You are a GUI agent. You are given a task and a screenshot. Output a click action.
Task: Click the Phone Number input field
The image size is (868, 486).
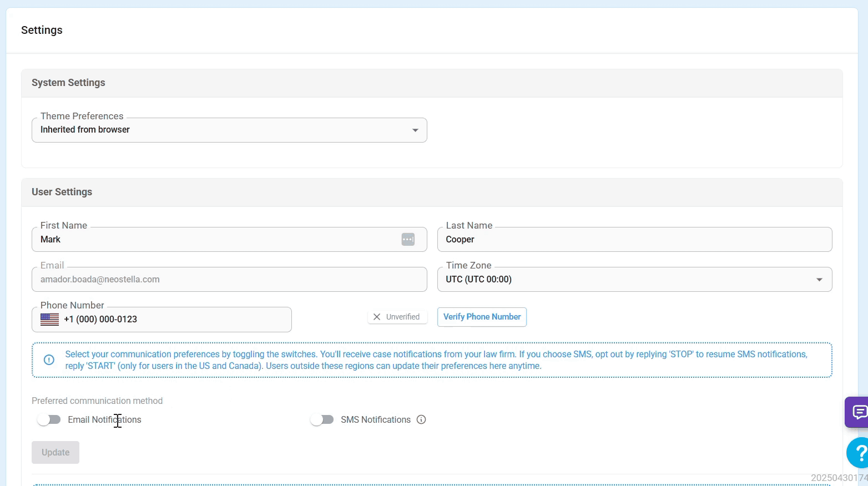coord(162,320)
